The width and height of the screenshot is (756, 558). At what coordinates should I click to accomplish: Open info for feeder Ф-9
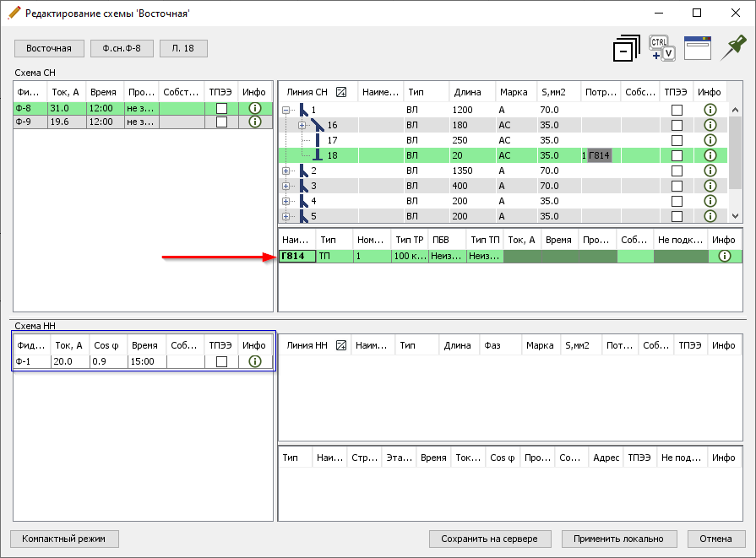254,122
